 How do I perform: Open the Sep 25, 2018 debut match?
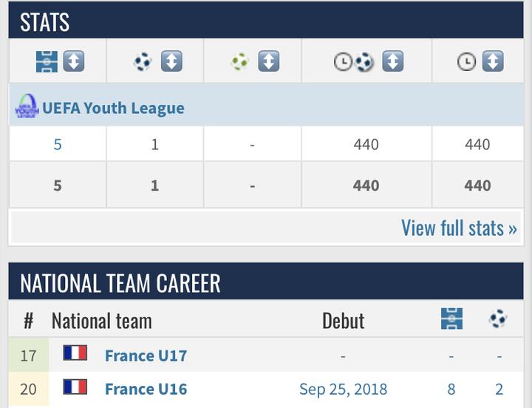[343, 389]
